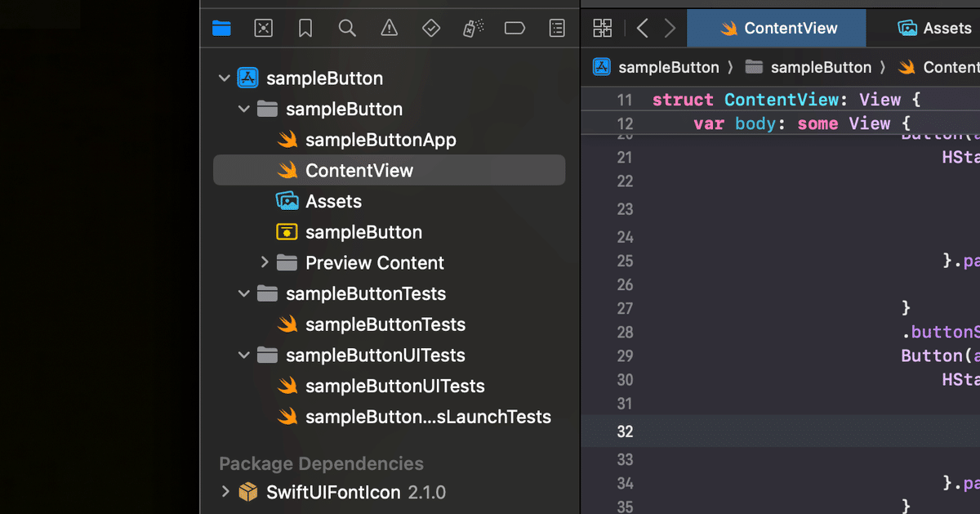The height and width of the screenshot is (514, 980).
Task: Open the Issue navigator warning icon
Action: point(390,29)
